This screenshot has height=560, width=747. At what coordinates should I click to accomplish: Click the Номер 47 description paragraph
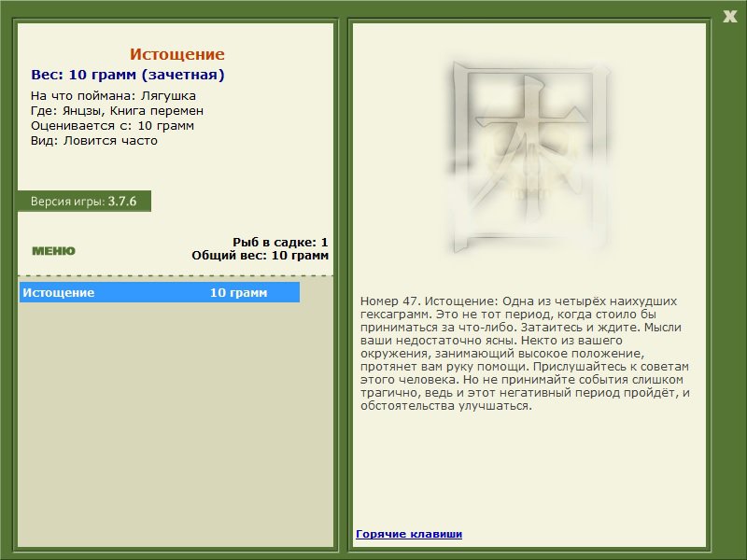[525, 354]
